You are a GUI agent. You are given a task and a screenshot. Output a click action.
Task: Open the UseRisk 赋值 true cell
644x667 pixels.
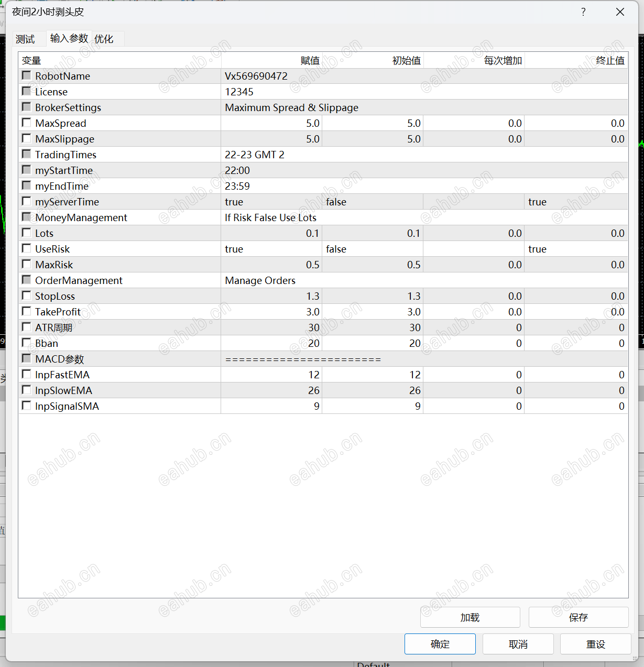click(271, 249)
